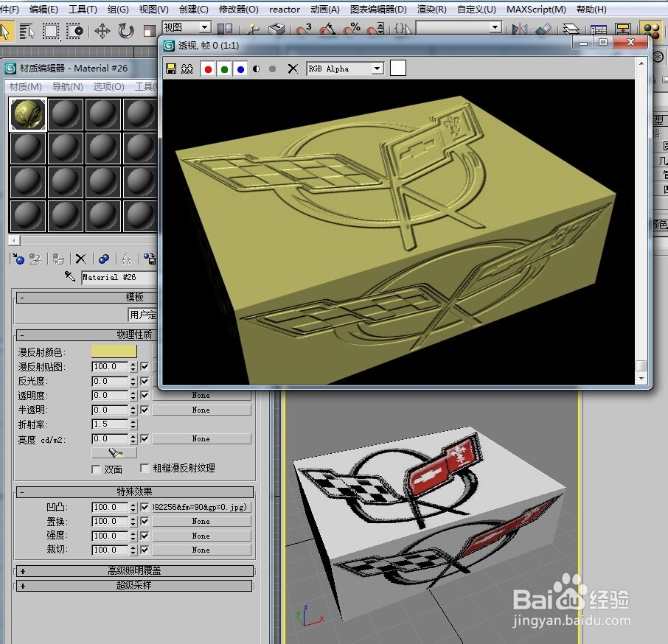Toggle blue channel in render window

coord(240,69)
